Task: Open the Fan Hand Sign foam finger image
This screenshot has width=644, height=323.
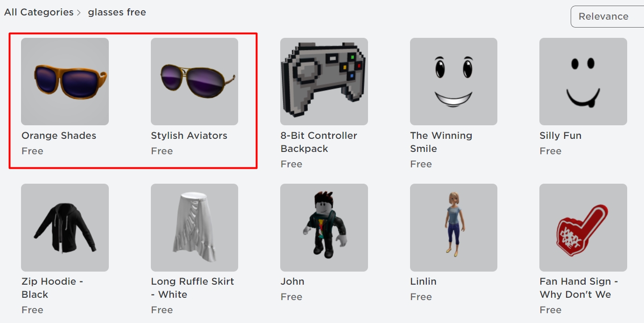Action: coord(583,228)
